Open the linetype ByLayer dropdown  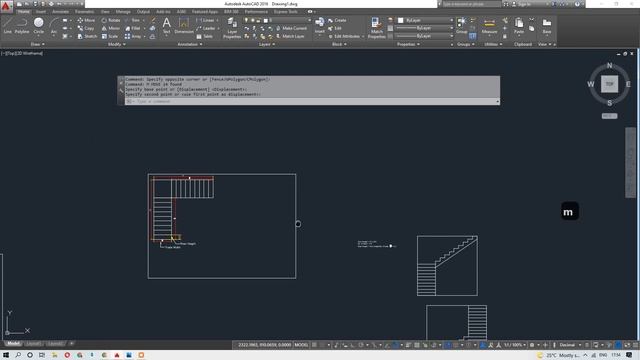coord(424,36)
